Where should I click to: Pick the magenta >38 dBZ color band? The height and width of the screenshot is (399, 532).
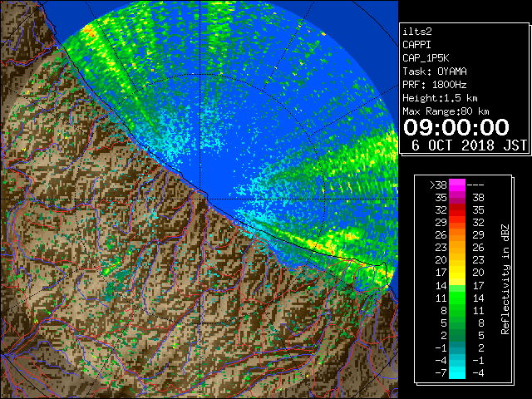457,185
